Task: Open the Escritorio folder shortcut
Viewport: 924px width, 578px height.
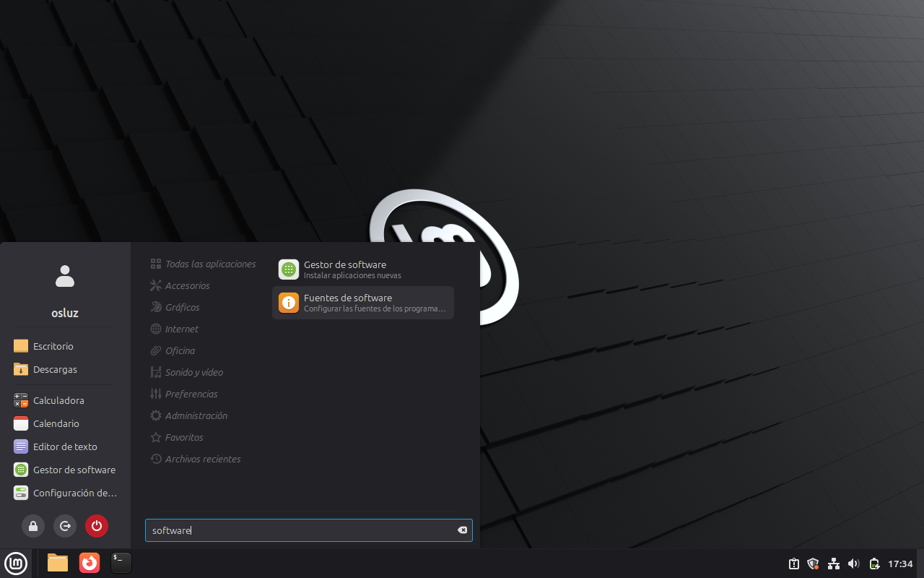Action: coord(65,346)
